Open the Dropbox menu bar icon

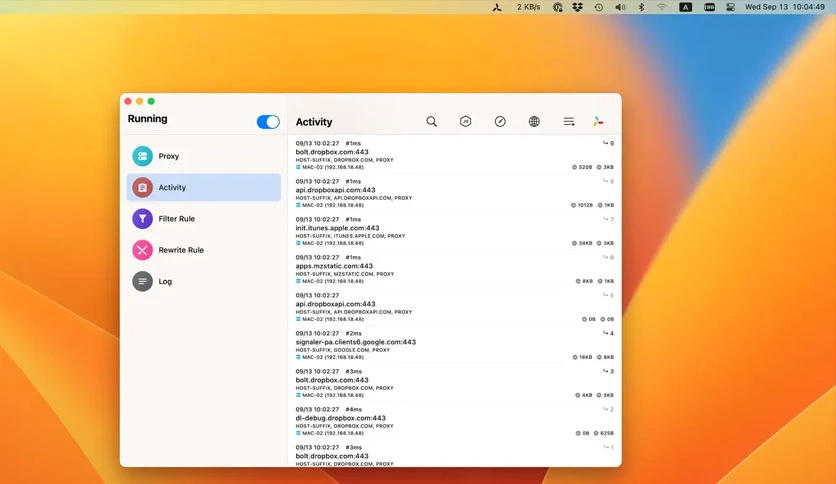click(x=578, y=7)
